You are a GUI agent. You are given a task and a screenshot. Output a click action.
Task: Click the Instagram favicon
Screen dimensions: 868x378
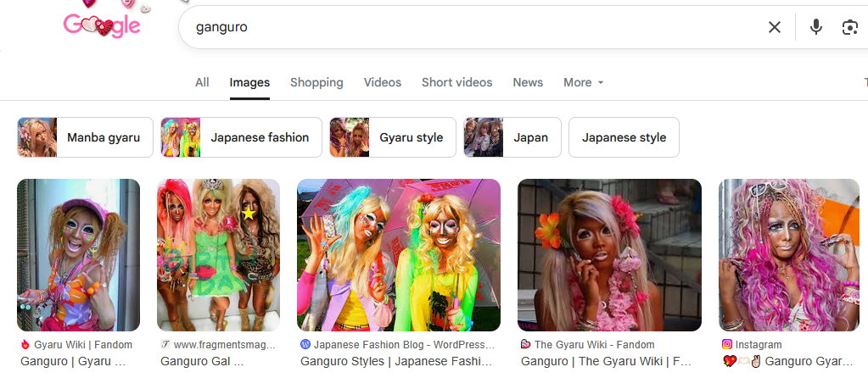coord(727,345)
